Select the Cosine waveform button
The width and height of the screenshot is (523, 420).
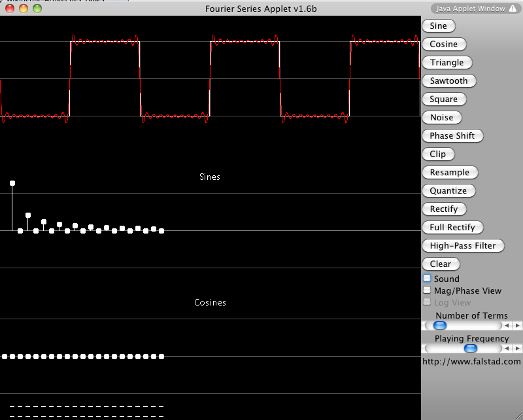pos(444,44)
